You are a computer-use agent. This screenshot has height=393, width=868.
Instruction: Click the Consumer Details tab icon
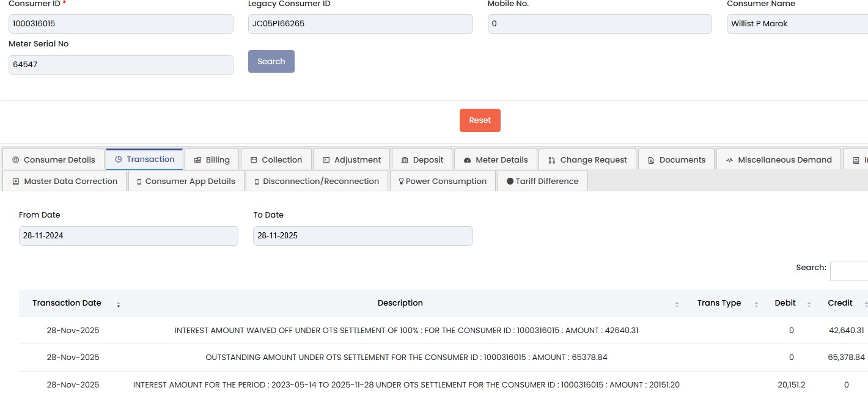[15, 160]
